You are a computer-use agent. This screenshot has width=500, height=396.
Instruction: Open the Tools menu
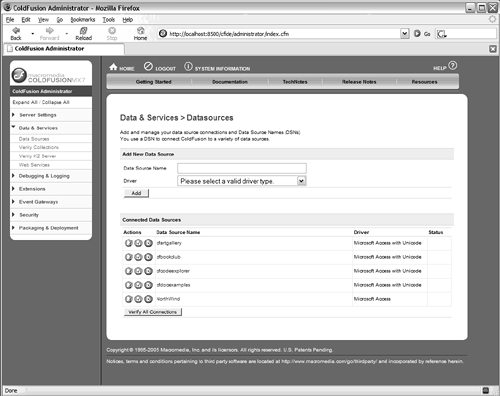[x=109, y=20]
